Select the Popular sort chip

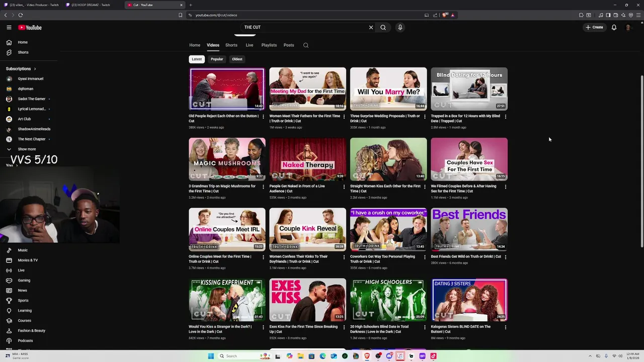217,59
